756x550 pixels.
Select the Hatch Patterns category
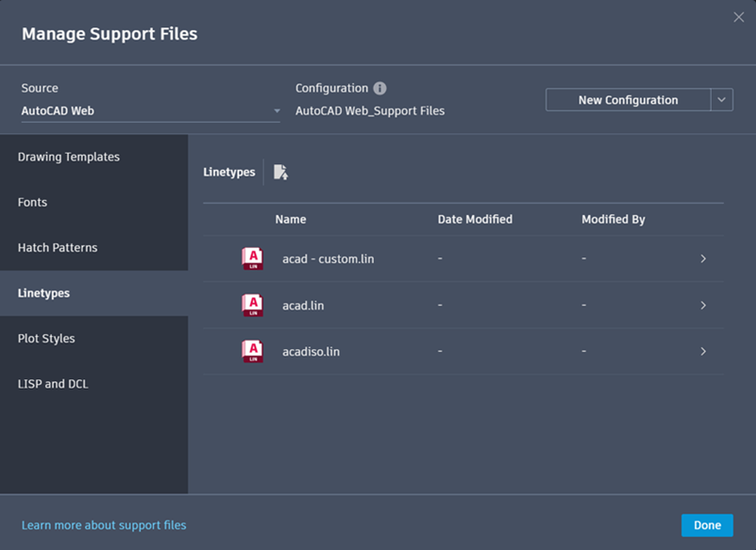tap(58, 247)
